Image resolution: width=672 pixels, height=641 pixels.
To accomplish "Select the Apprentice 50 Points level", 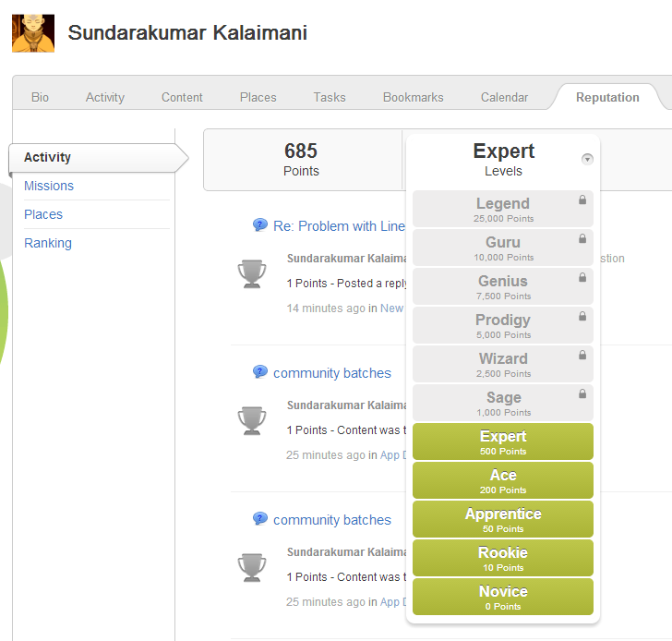I will [503, 519].
